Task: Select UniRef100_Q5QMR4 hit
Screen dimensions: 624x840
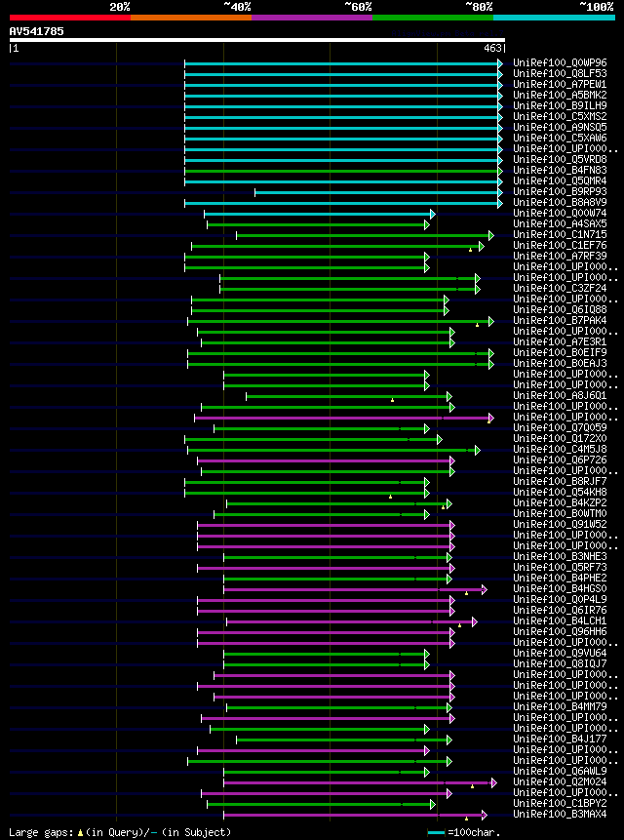Action: tap(560, 181)
